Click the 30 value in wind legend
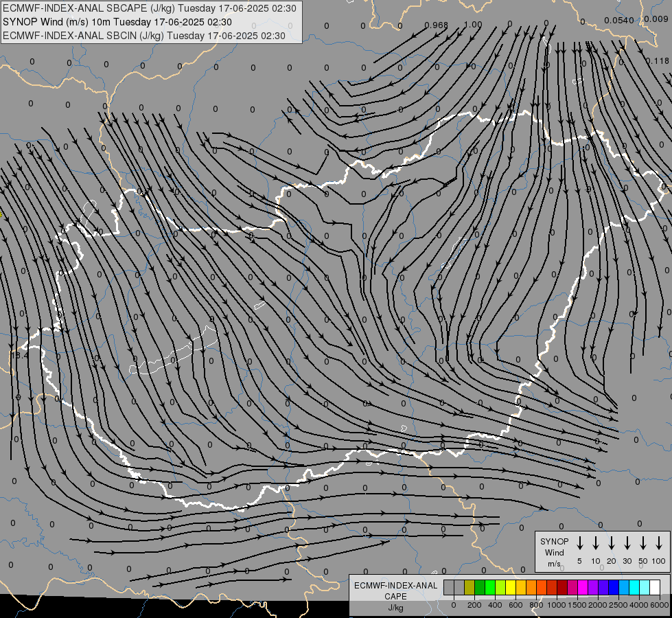The width and height of the screenshot is (672, 618). point(627,561)
